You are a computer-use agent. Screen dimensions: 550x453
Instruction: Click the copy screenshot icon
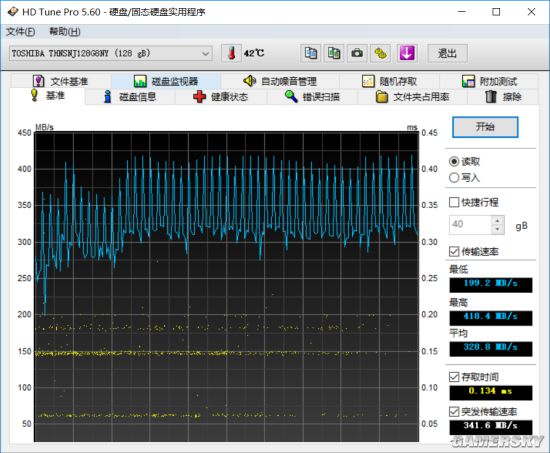pos(334,53)
